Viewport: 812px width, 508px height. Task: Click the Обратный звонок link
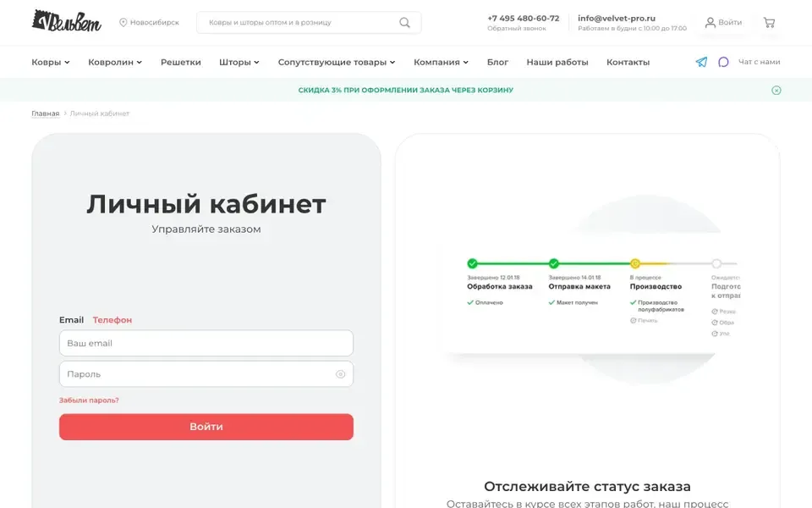pyautogui.click(x=516, y=29)
